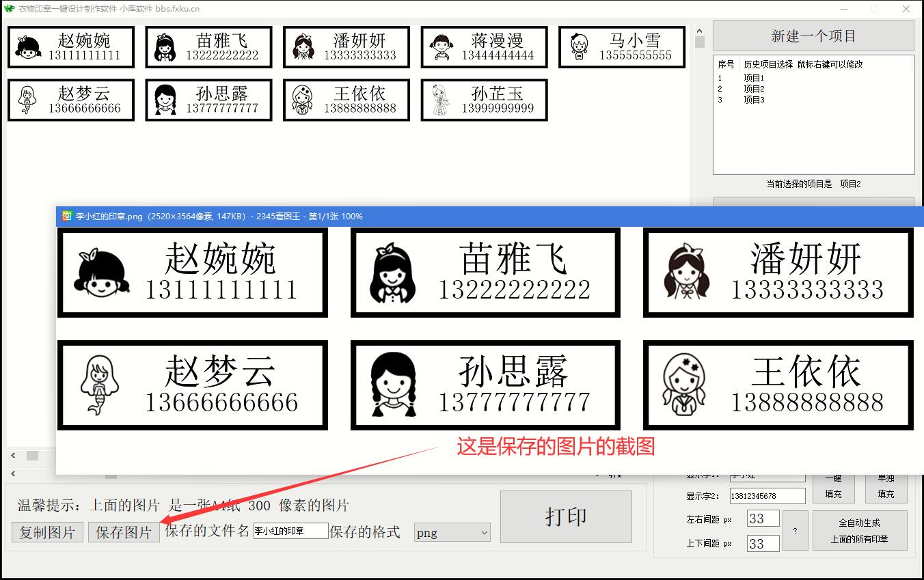Focus the 显示字2 phone number field

click(767, 496)
